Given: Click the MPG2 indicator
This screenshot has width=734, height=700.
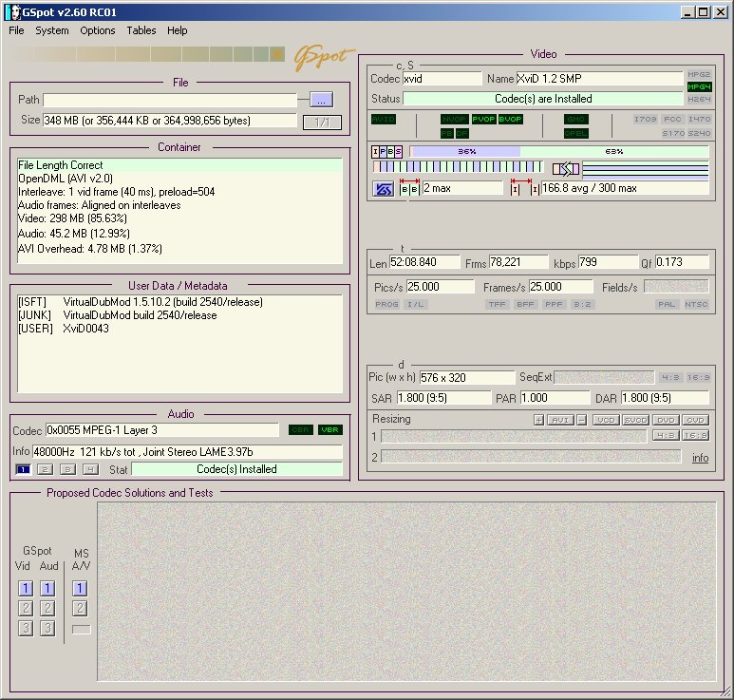Looking at the screenshot, I should pyautogui.click(x=699, y=74).
